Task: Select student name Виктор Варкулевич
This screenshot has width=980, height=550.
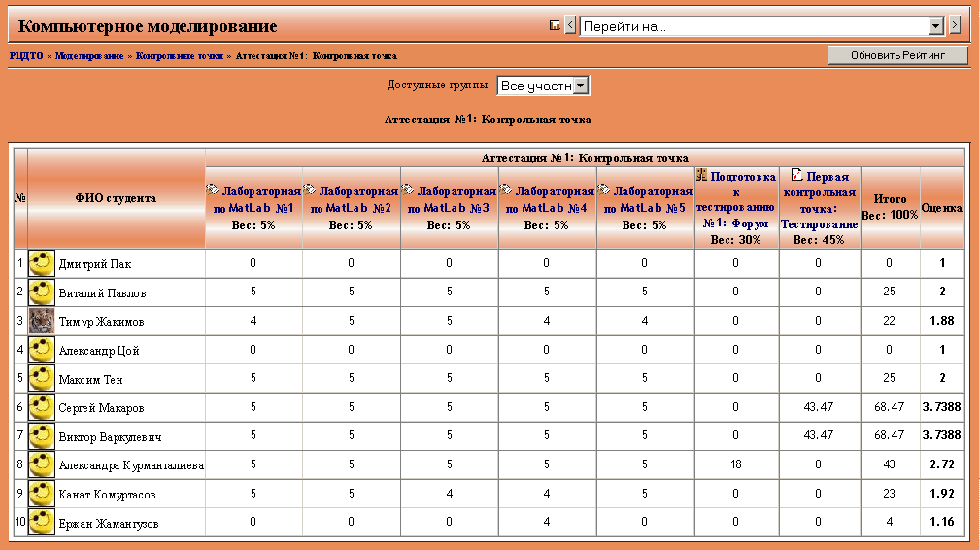Action: (110, 436)
